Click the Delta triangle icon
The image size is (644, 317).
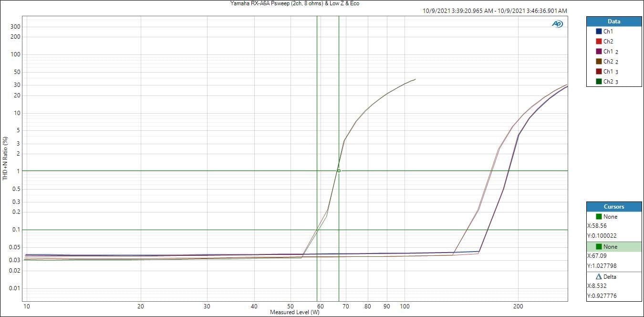(x=599, y=277)
